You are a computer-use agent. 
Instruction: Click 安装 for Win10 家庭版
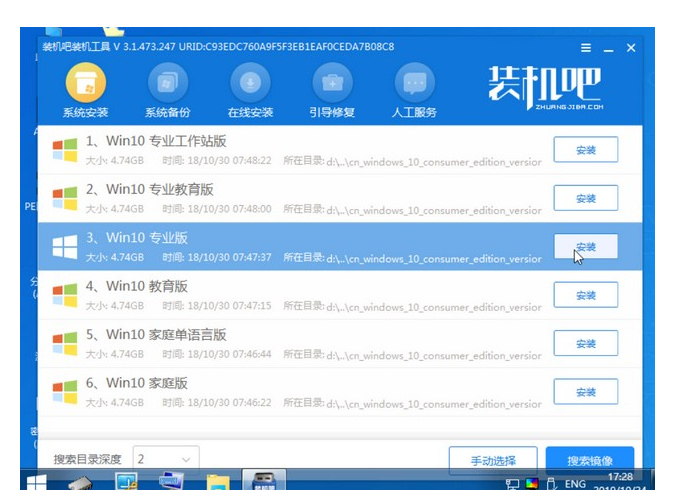point(585,391)
